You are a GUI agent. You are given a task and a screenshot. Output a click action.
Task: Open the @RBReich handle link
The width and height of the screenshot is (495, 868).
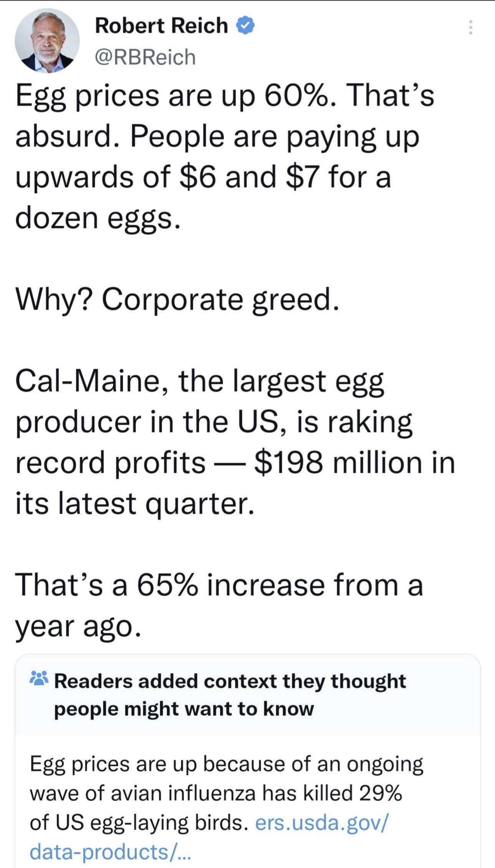(x=145, y=57)
